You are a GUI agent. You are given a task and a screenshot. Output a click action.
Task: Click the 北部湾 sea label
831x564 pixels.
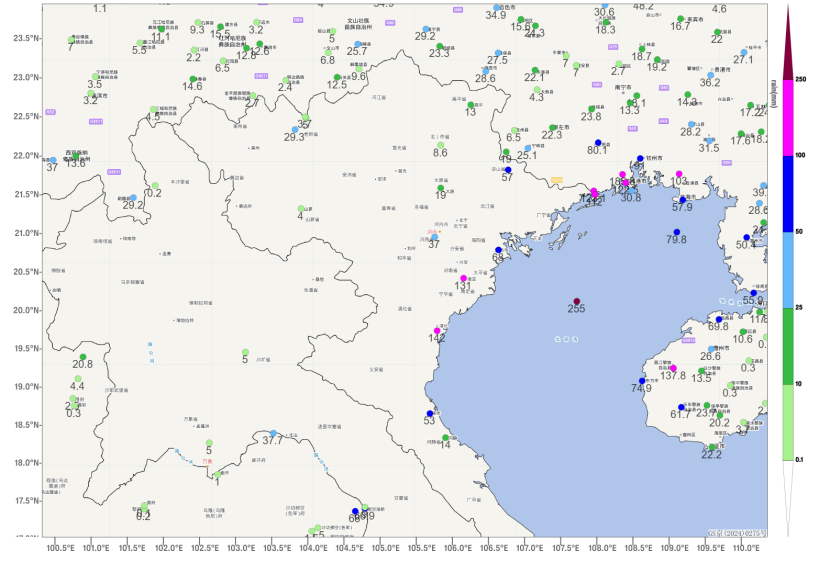pos(565,339)
